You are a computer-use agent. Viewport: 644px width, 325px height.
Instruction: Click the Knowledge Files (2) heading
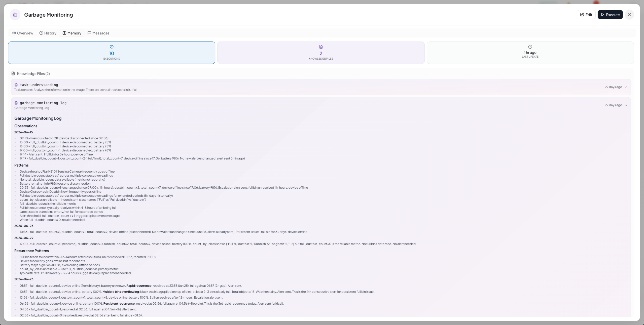[33, 73]
